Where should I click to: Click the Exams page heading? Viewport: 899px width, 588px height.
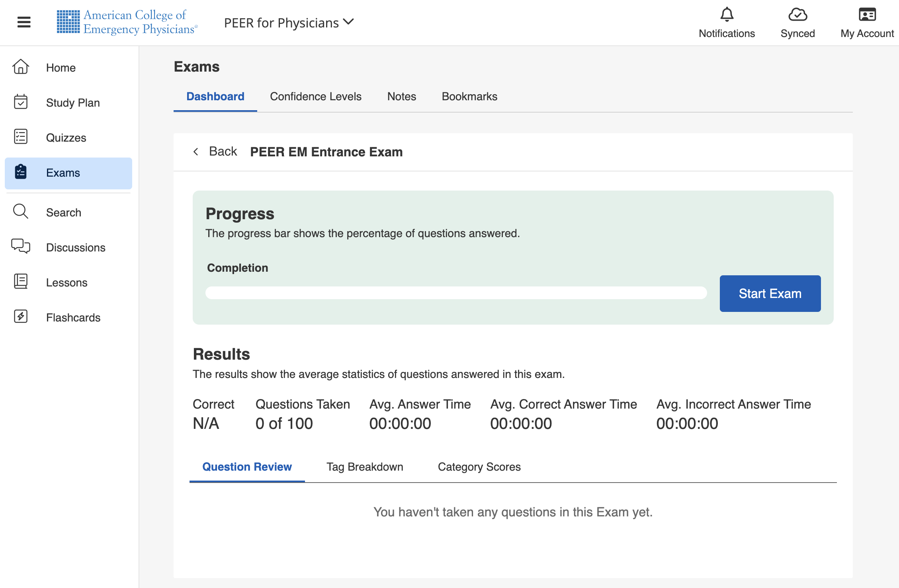pos(197,66)
